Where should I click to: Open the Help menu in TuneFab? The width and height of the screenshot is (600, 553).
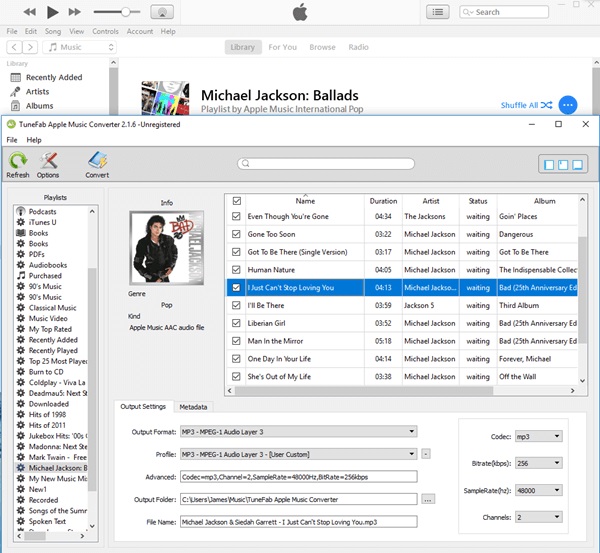34,140
